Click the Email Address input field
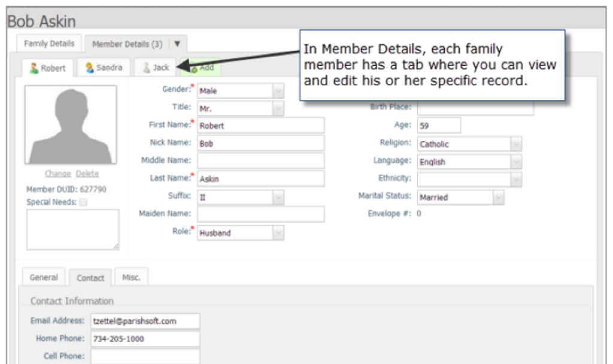This screenshot has width=613, height=364. click(147, 320)
